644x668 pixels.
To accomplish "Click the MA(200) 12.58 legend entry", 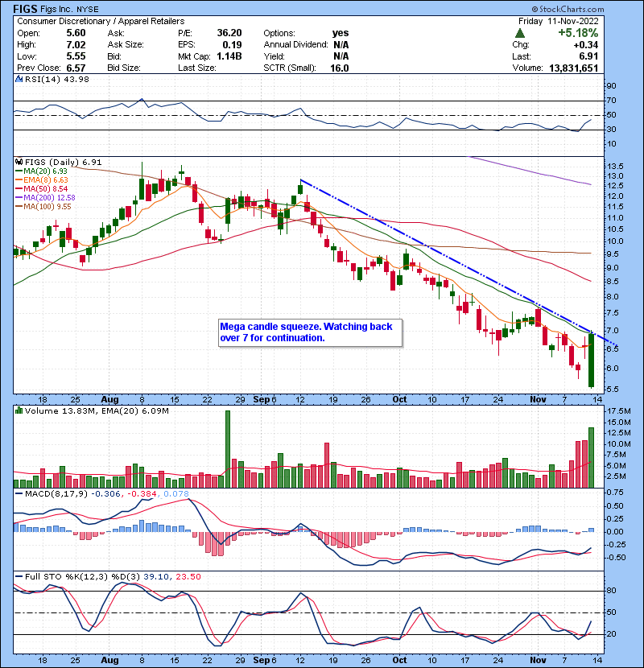I will pos(45,198).
